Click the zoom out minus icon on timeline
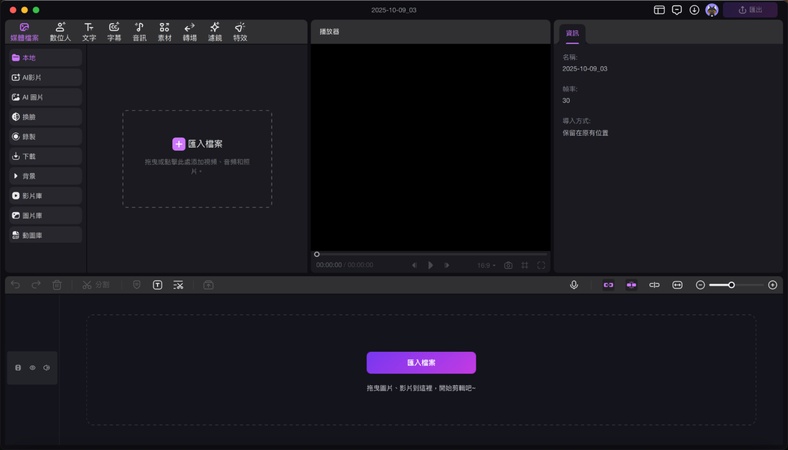 (x=700, y=285)
